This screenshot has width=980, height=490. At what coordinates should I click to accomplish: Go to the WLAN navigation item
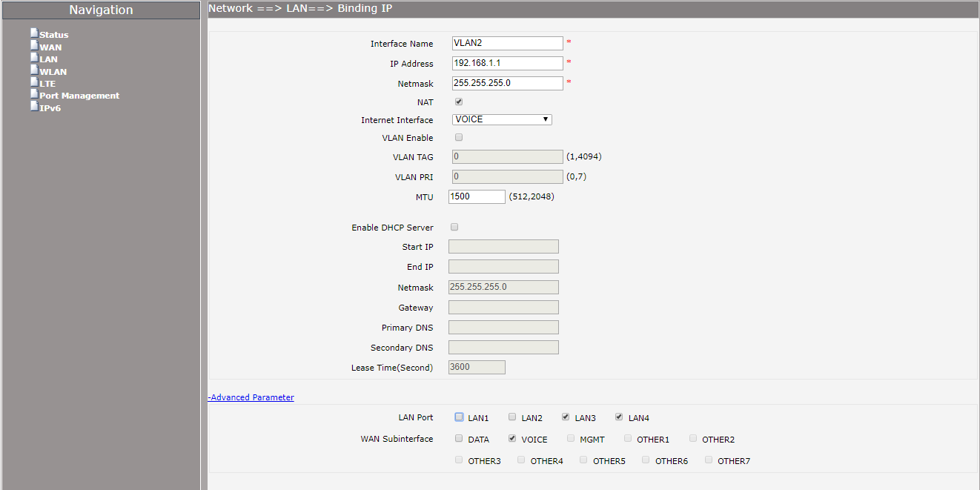tap(53, 72)
